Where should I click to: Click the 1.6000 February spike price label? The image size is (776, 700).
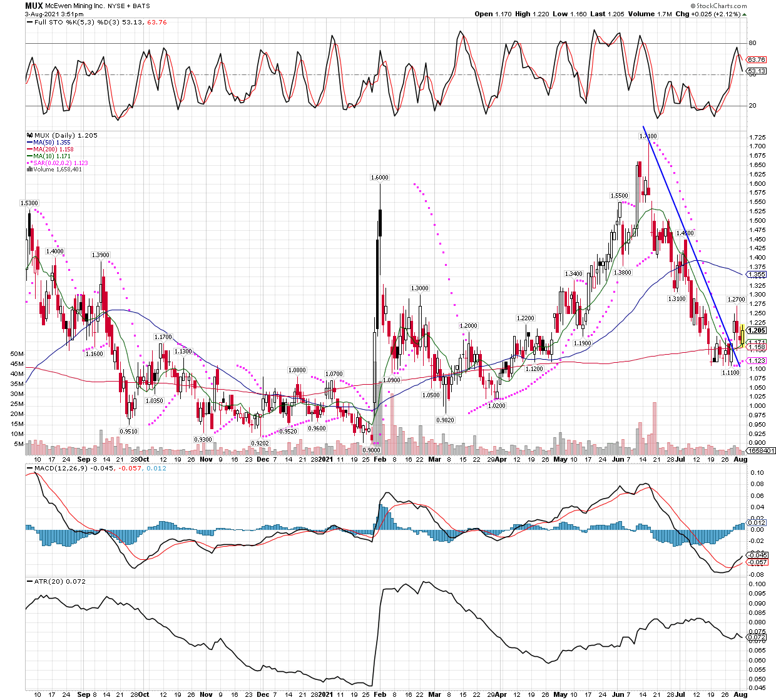379,178
